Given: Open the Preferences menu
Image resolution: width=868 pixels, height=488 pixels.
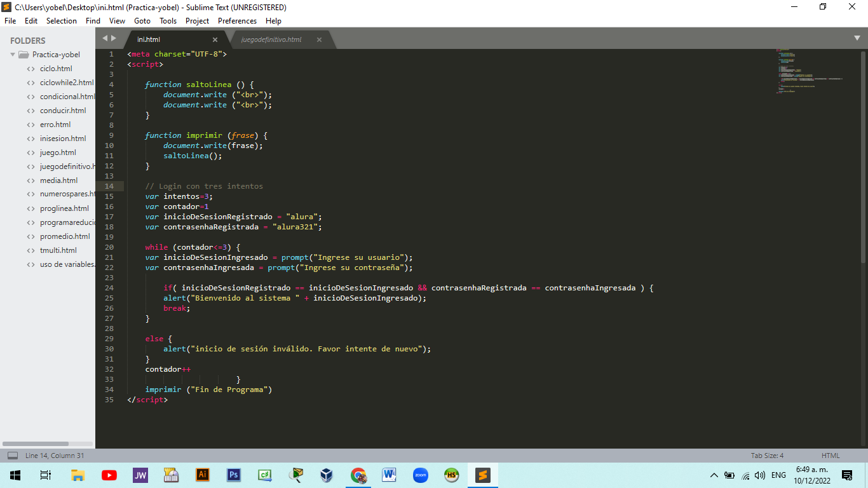Looking at the screenshot, I should tap(237, 21).
